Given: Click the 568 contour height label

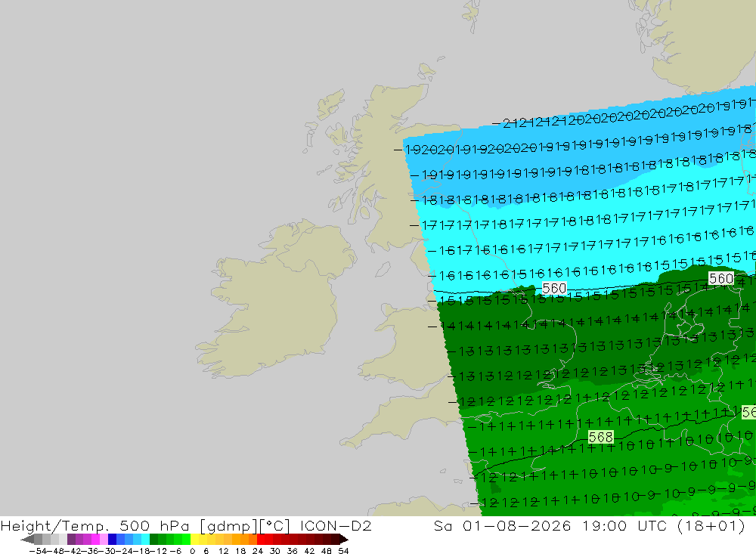Looking at the screenshot, I should coord(601,437).
